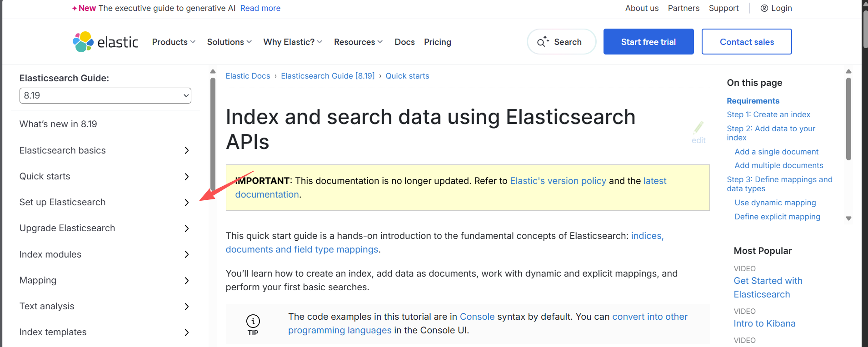Open Partners in the top bar
The height and width of the screenshot is (347, 868).
tap(683, 8)
